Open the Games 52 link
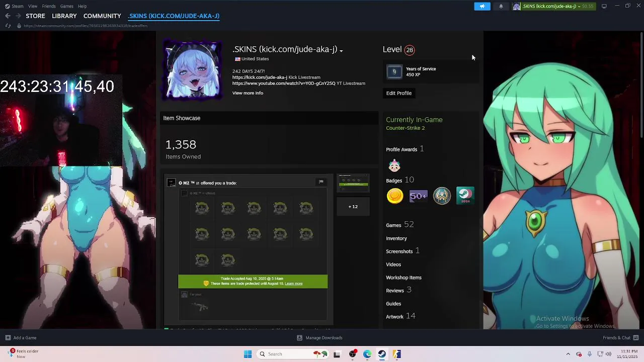The height and width of the screenshot is (362, 644). 399,225
